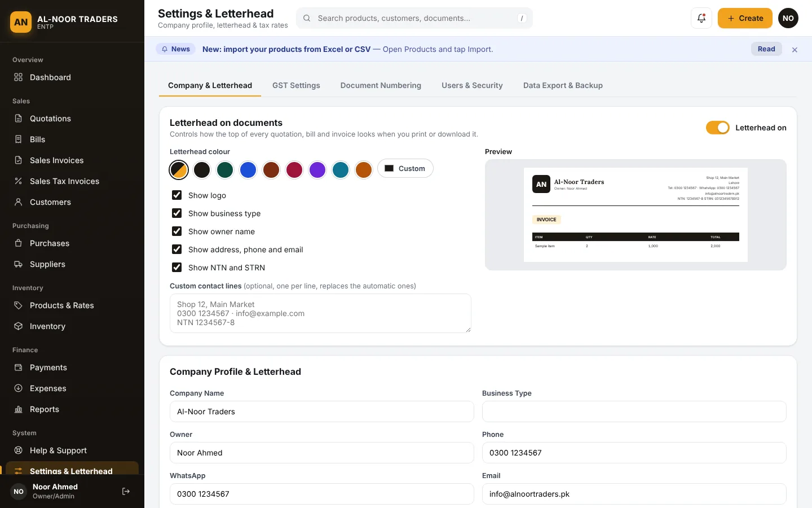The image size is (812, 508).
Task: Choose the dark green letterhead swatch
Action: 225,169
